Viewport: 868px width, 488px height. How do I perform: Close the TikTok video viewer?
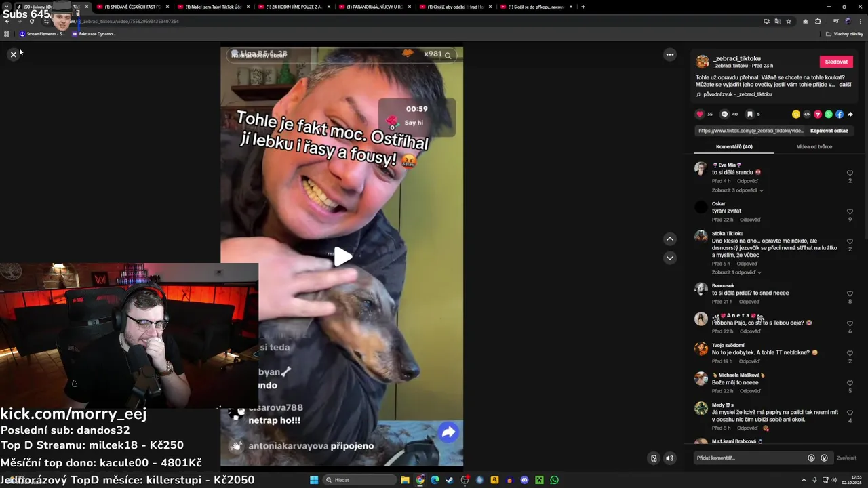click(13, 54)
